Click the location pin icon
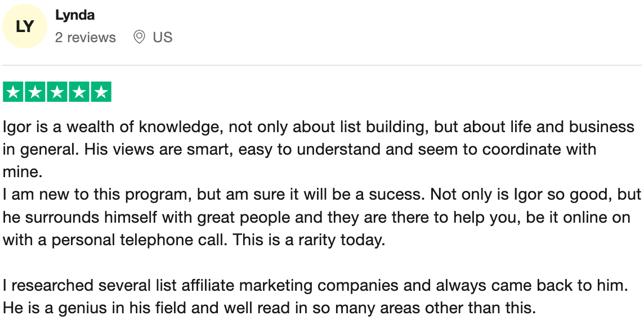 coord(139,38)
